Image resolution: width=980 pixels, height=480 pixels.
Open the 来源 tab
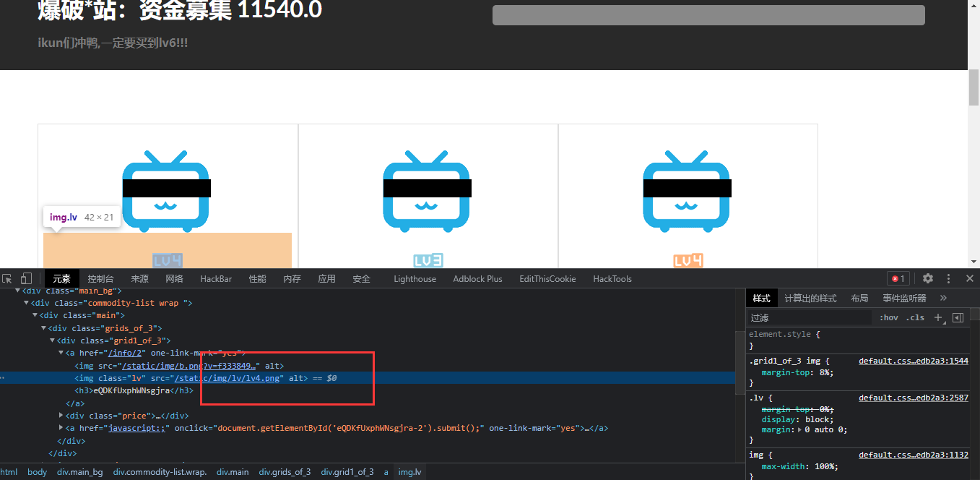140,279
